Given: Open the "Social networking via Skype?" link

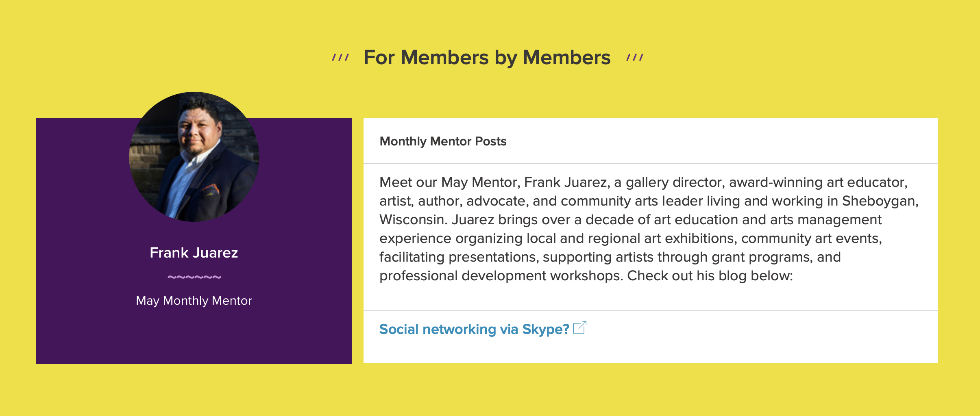Looking at the screenshot, I should click(474, 329).
